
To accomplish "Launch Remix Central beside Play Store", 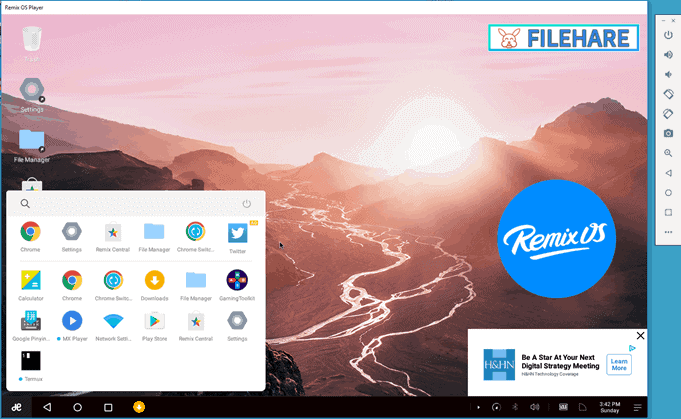I will (x=196, y=321).
